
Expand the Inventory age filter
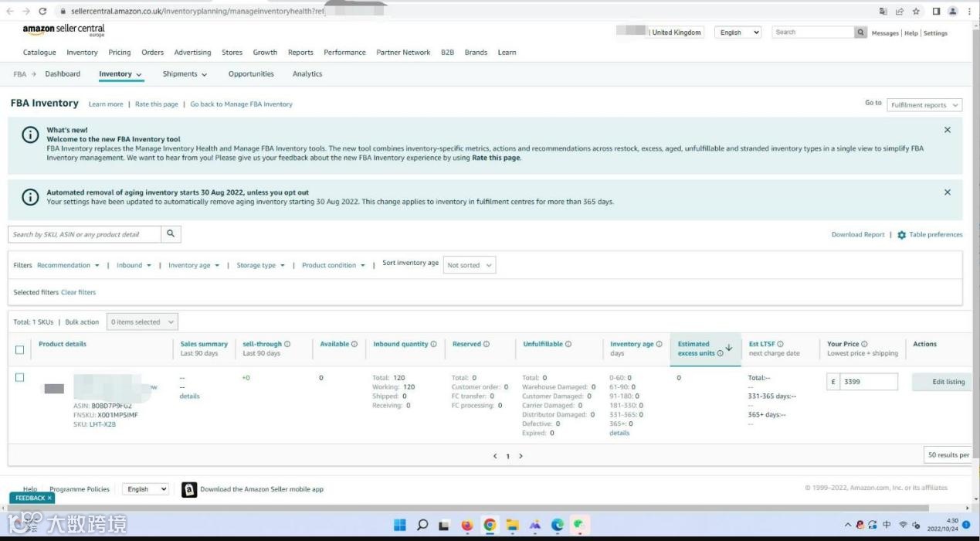(193, 265)
